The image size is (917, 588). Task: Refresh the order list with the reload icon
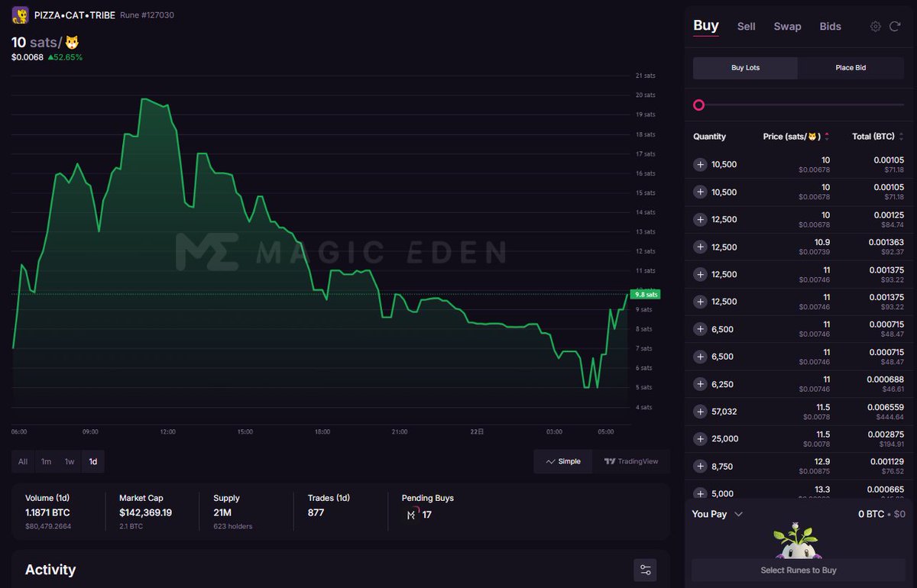[896, 27]
